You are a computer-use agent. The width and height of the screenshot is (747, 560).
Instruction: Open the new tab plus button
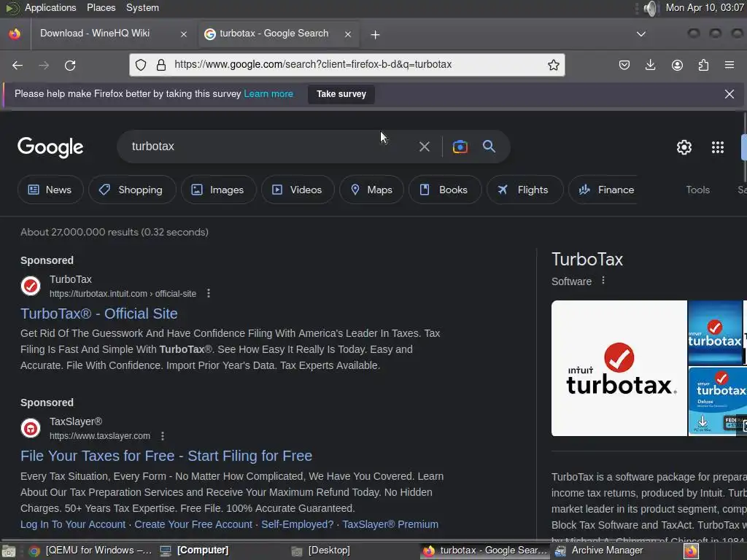pyautogui.click(x=376, y=35)
